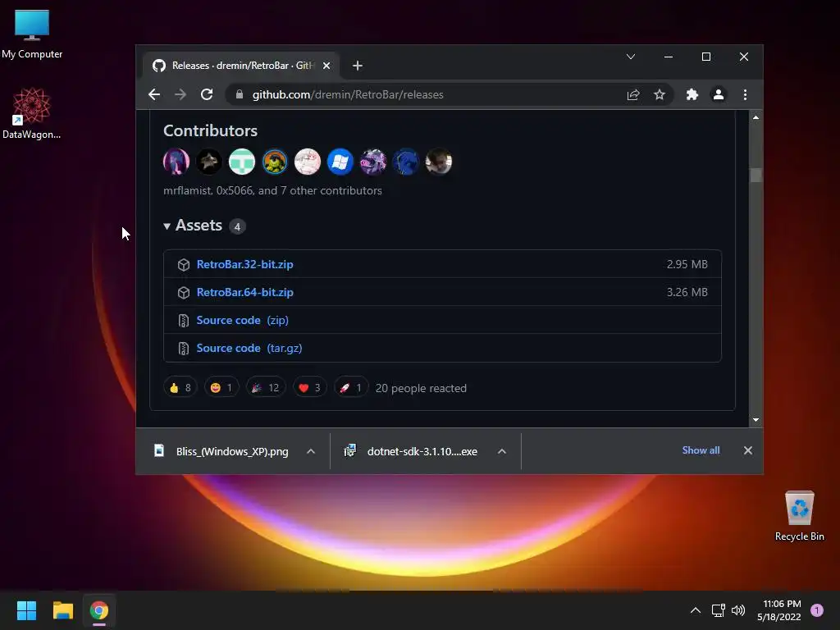Click the teal T-shaped contributor avatar
Screen dimensions: 840x630
click(242, 162)
